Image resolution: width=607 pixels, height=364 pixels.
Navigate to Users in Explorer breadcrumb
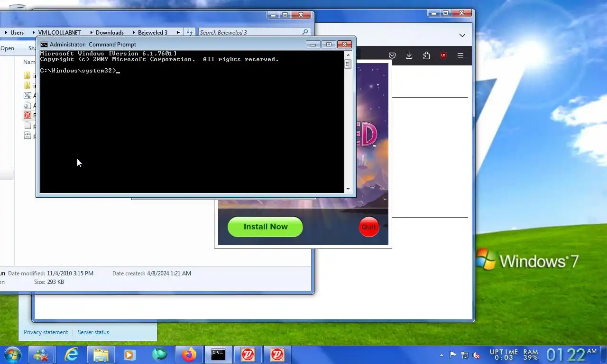[17, 33]
